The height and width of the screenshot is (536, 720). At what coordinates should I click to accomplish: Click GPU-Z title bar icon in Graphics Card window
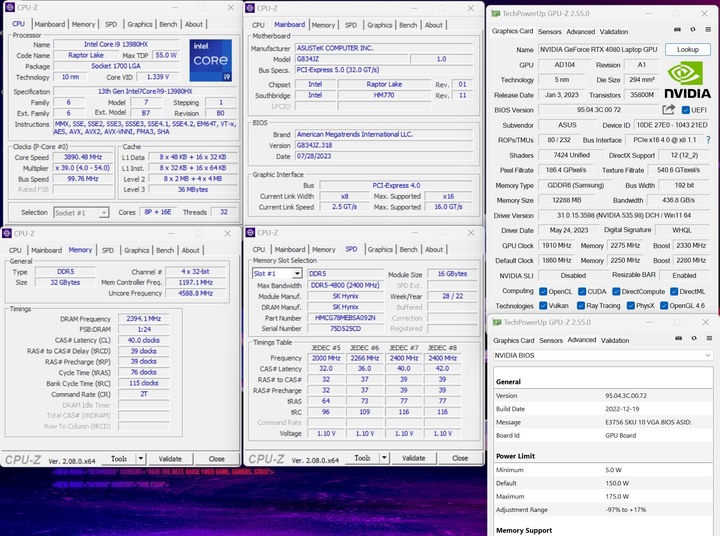495,13
